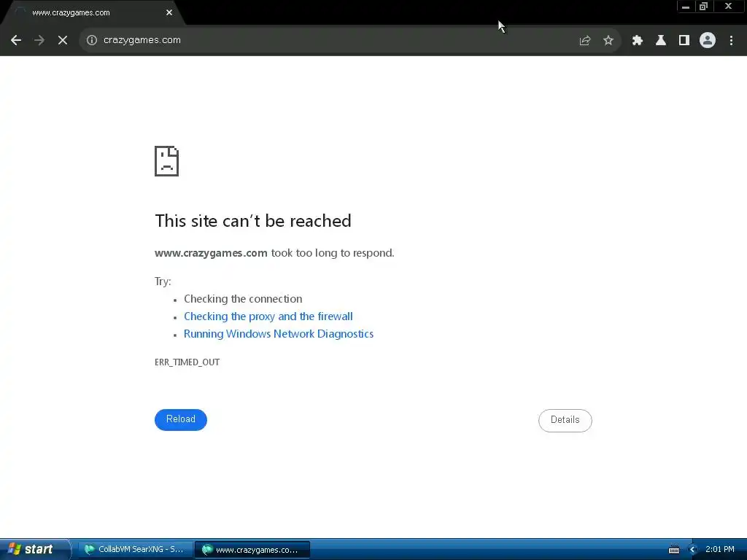
Task: Open Chrome Labs flask icon
Action: pyautogui.click(x=660, y=41)
